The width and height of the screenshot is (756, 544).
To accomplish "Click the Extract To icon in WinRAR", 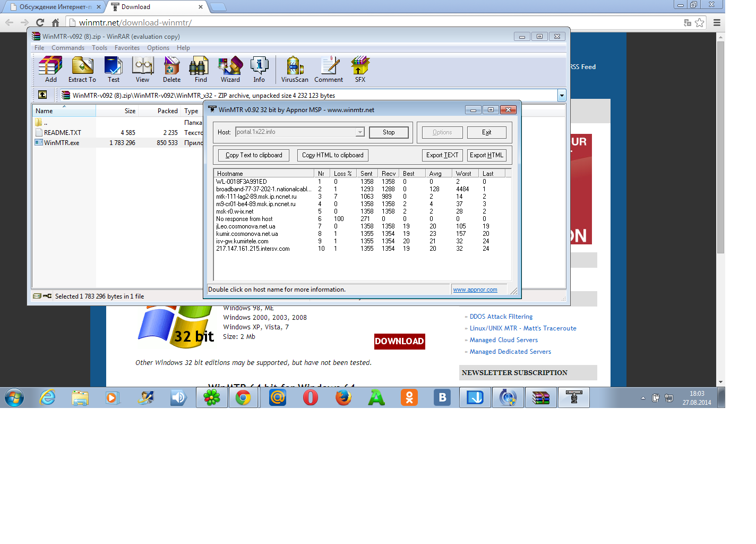I will [x=82, y=70].
